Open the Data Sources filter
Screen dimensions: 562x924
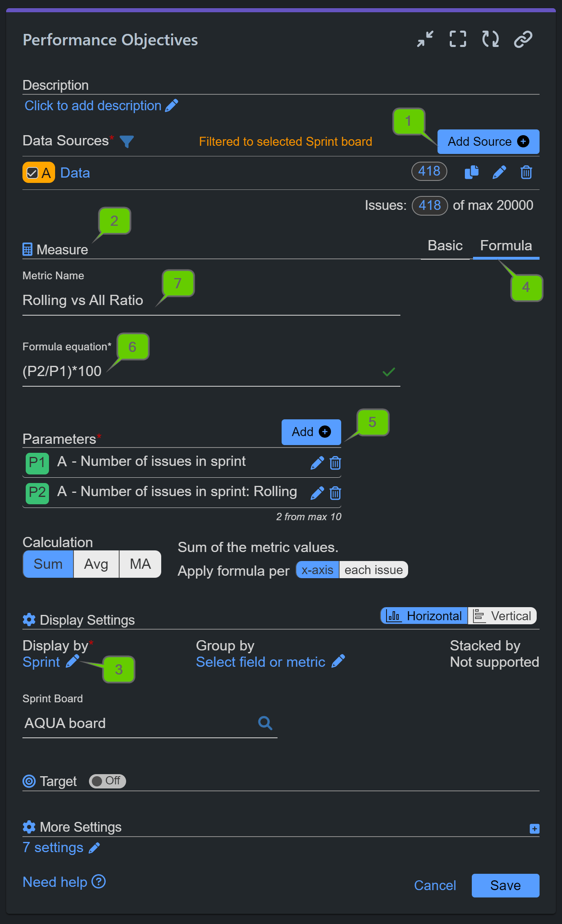(127, 141)
